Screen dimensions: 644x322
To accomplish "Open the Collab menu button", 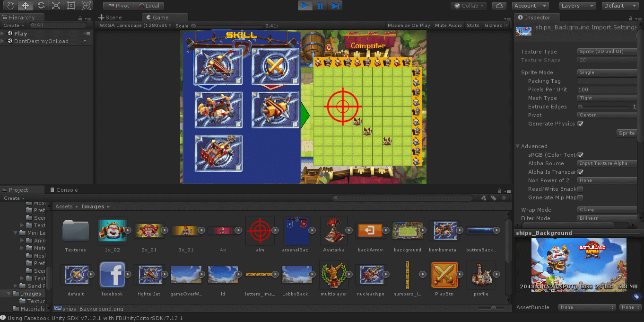I will 469,6.
